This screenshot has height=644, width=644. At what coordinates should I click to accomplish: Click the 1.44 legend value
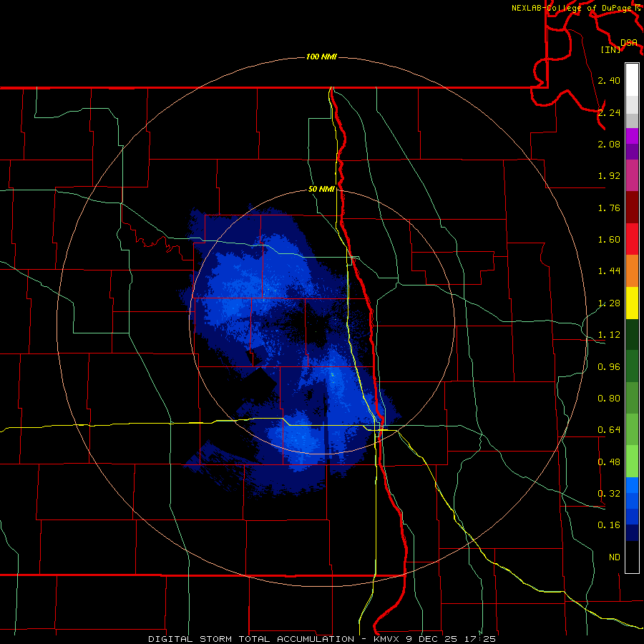pyautogui.click(x=609, y=271)
